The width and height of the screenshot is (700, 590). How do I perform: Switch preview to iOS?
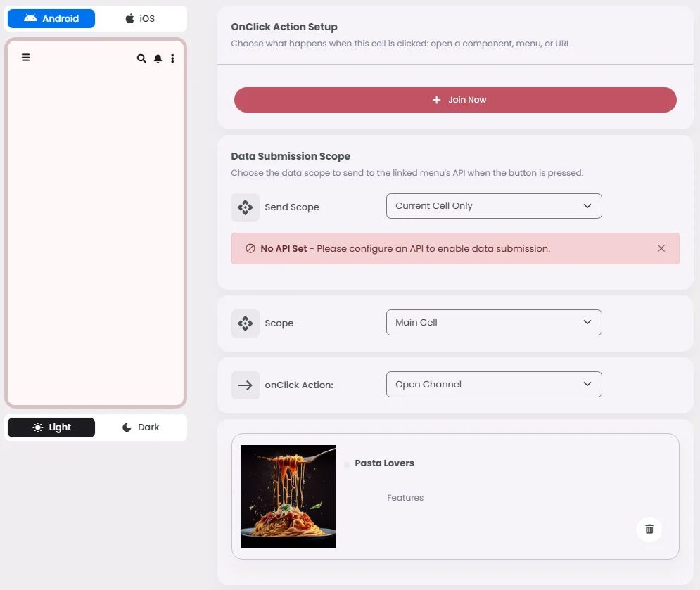tap(140, 18)
